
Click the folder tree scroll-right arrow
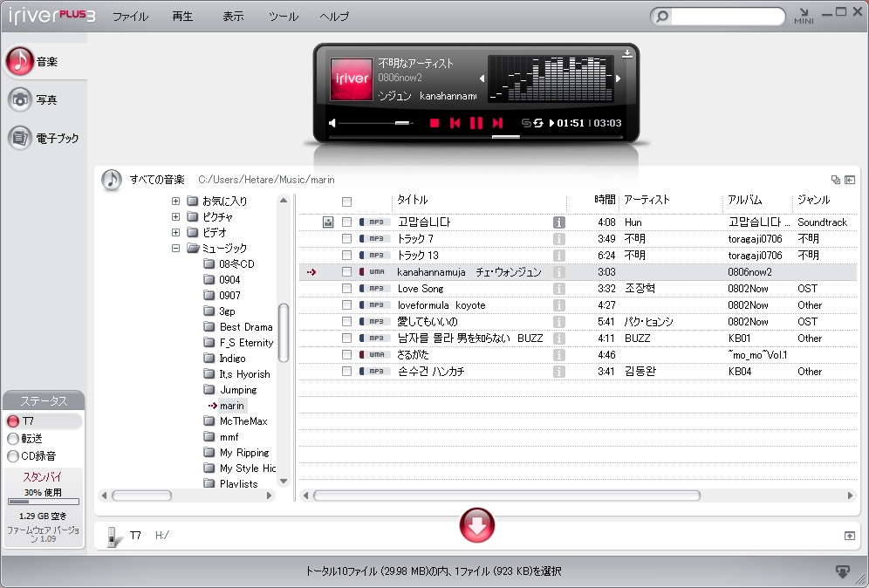(270, 496)
